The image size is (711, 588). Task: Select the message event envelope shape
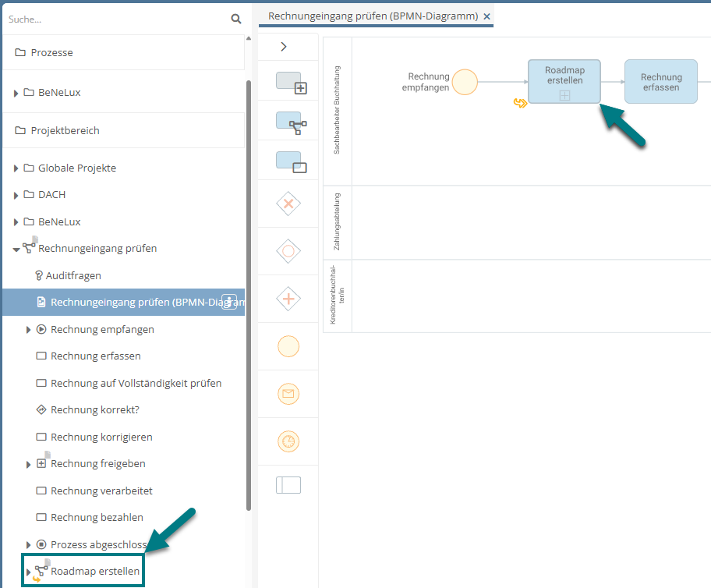(288, 394)
